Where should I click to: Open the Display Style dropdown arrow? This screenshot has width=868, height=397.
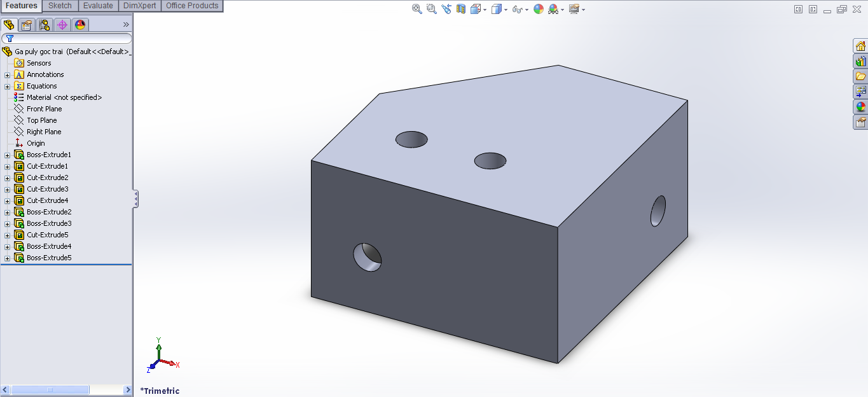point(506,10)
